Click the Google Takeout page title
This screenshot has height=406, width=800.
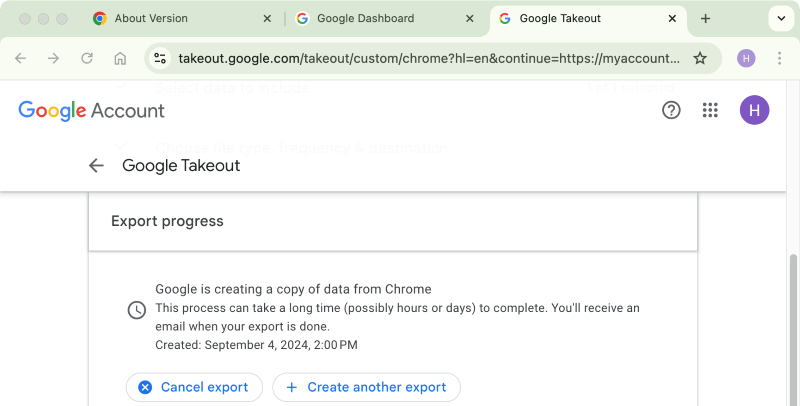pyautogui.click(x=181, y=165)
